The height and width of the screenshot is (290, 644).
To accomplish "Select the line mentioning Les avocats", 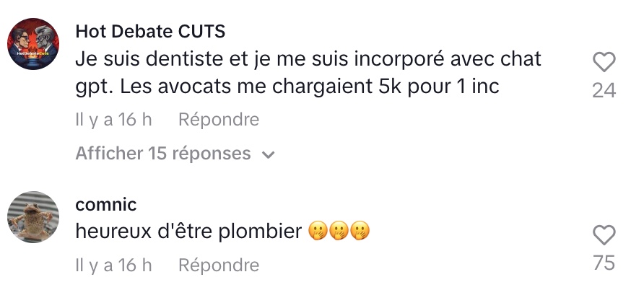I will point(287,87).
